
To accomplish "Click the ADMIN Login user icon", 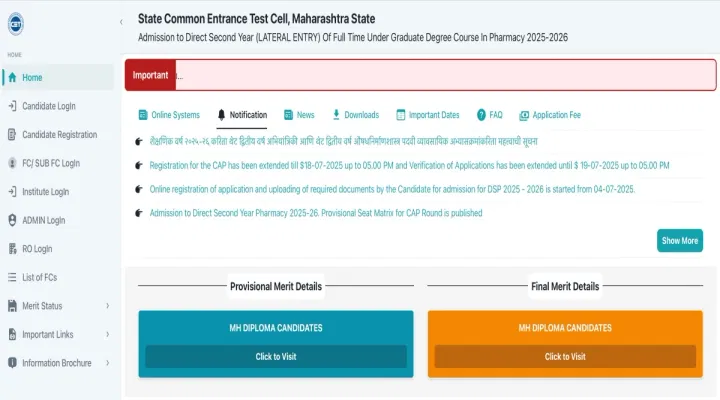I will click(11, 220).
